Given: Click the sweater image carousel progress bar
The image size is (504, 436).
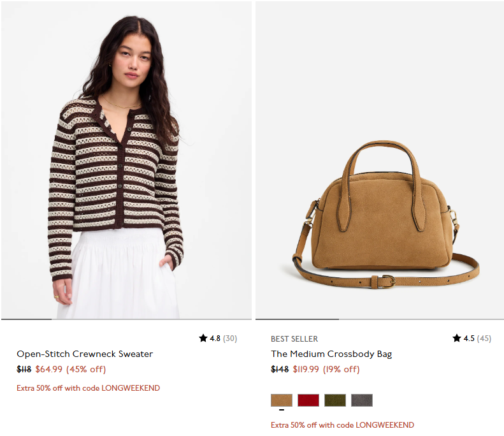Looking at the screenshot, I should pos(126,319).
